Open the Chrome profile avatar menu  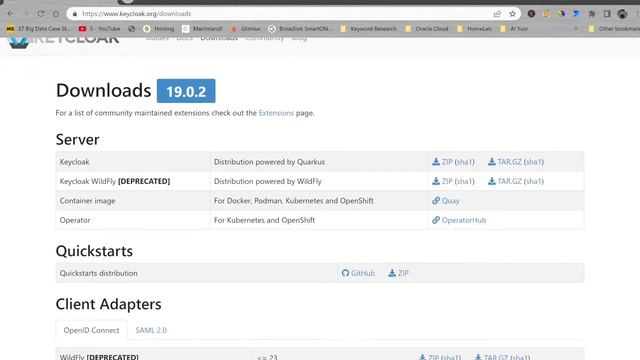(622, 14)
